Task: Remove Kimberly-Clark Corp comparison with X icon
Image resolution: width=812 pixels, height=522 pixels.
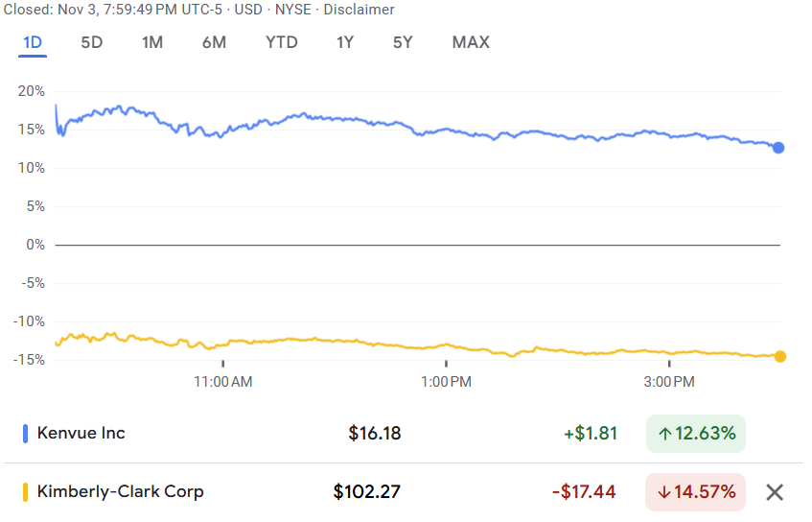Action: pos(775,492)
